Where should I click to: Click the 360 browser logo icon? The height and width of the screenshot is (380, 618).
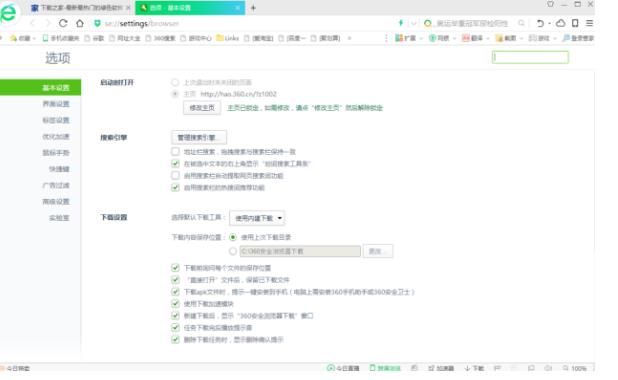tap(8, 13)
